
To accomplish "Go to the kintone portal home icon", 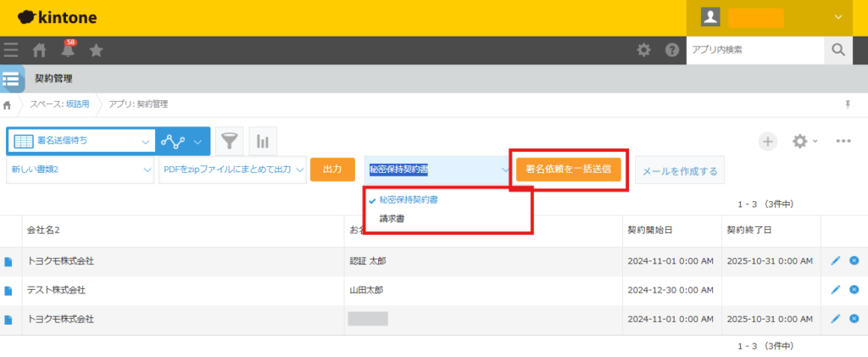I will 39,50.
